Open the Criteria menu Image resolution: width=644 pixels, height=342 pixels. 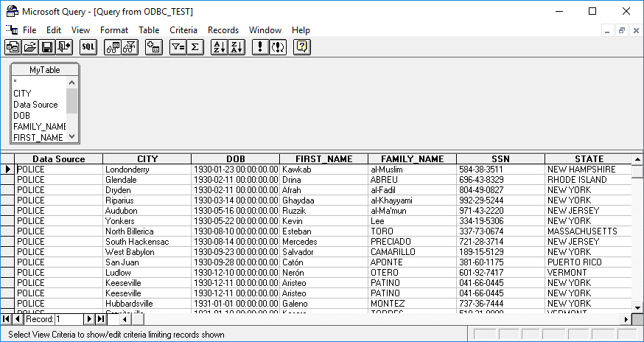click(x=183, y=30)
